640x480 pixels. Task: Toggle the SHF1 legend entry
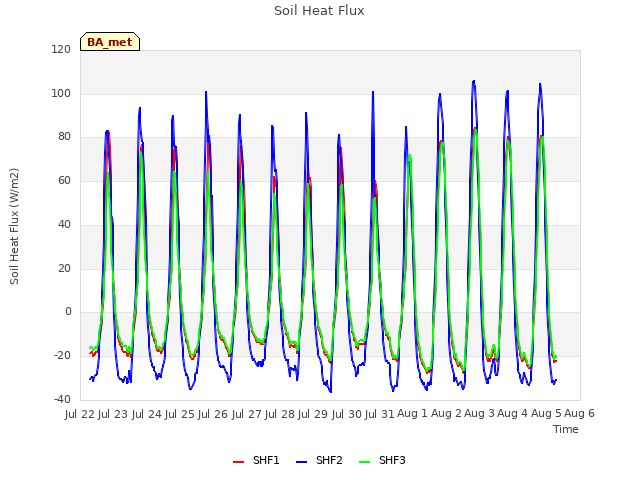pyautogui.click(x=256, y=460)
